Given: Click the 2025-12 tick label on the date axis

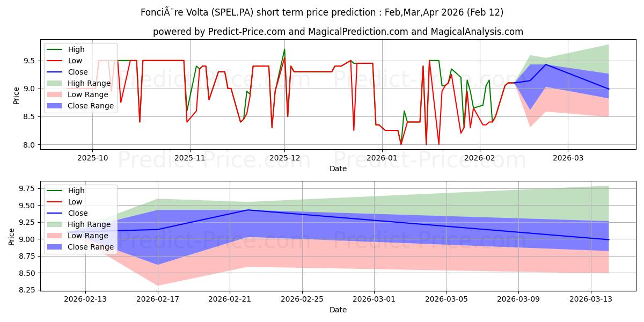Looking at the screenshot, I should pos(284,158).
